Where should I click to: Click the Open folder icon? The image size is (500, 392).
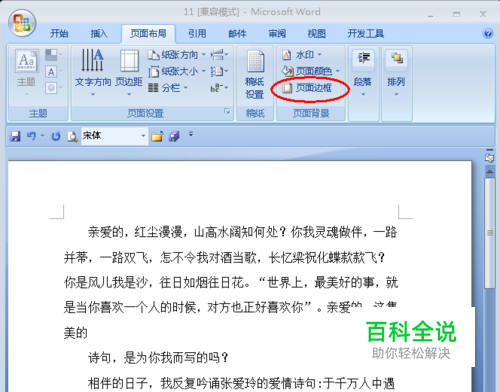pyautogui.click(x=157, y=136)
